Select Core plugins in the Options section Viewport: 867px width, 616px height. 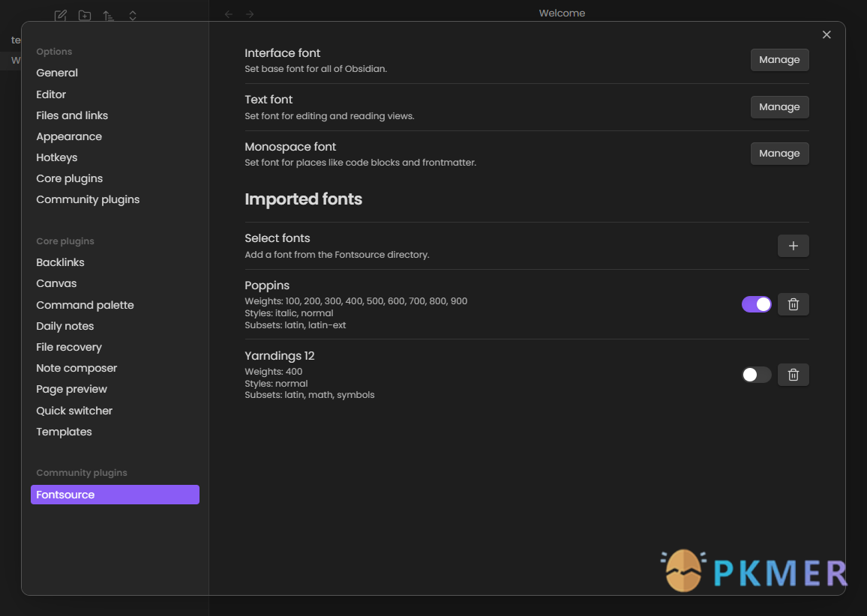115,178
